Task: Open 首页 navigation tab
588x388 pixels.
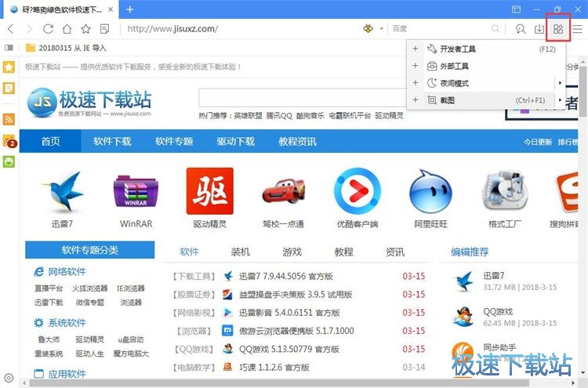Action: 50,141
